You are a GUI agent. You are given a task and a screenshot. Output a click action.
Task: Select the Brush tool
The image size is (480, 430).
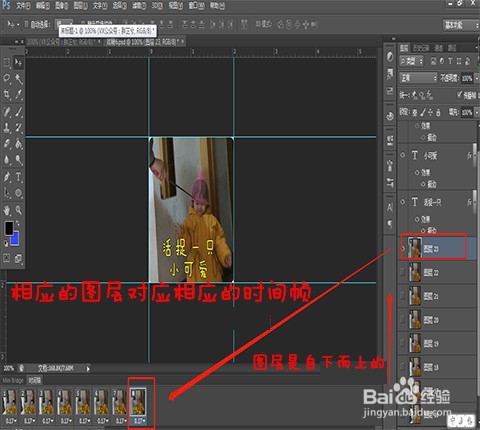[x=18, y=111]
